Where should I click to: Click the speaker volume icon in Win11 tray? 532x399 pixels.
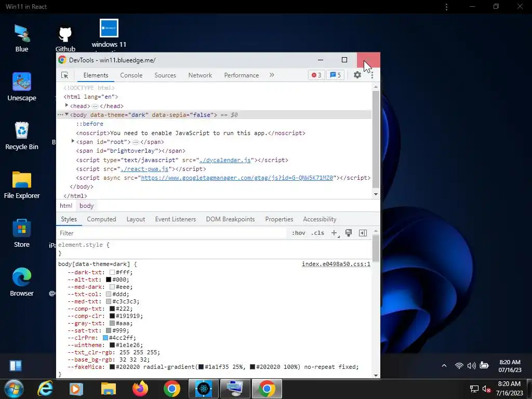click(x=471, y=366)
